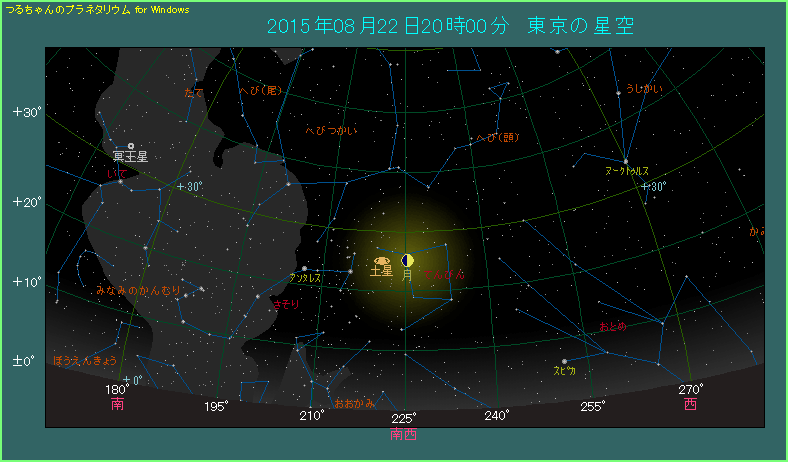Click the star Spica (スピカ)
Viewport: 788px width, 462px height.
click(x=564, y=361)
